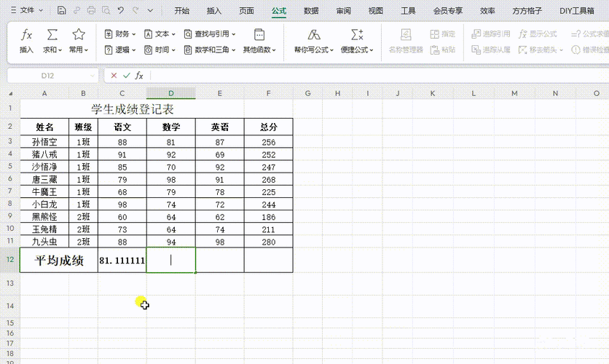
Task: Click the Quick formula (便捷公式) icon
Action: (x=357, y=35)
